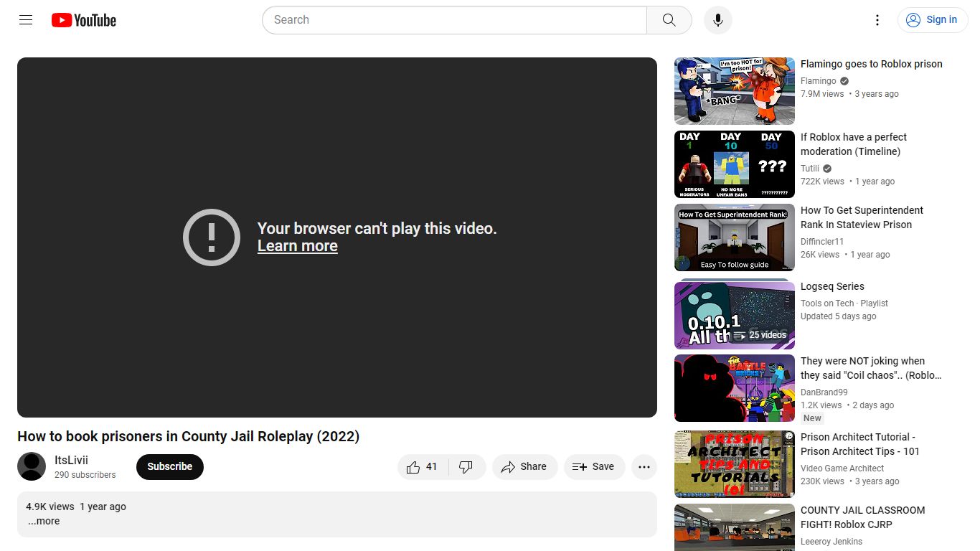Open title 'Flamingo goes to Roblox prison'
This screenshot has width=980, height=551.
(872, 64)
